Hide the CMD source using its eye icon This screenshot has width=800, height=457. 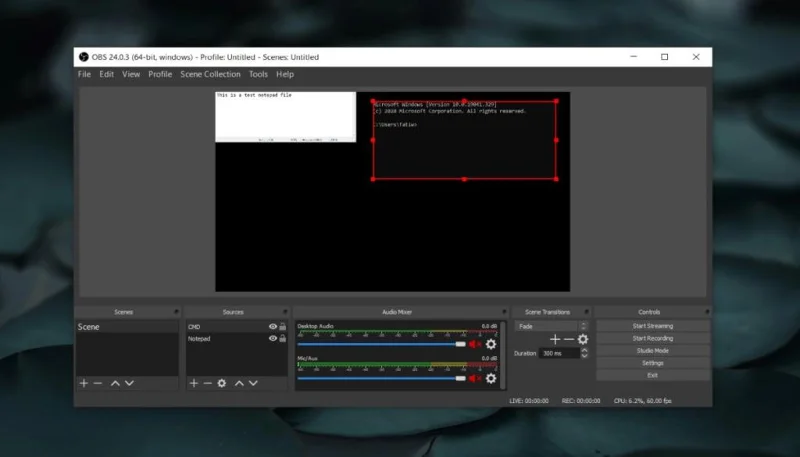tap(272, 327)
